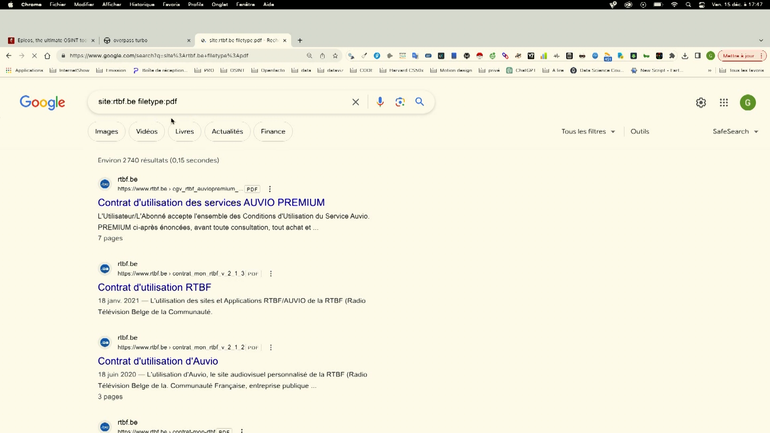This screenshot has height=433, width=770.
Task: Start voice search with microphone icon
Action: pos(380,102)
